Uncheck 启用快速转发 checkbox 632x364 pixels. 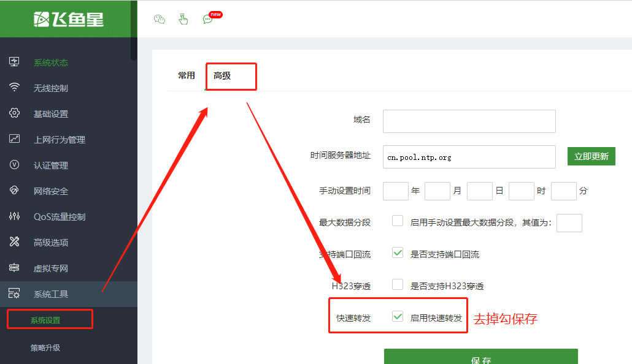398,316
